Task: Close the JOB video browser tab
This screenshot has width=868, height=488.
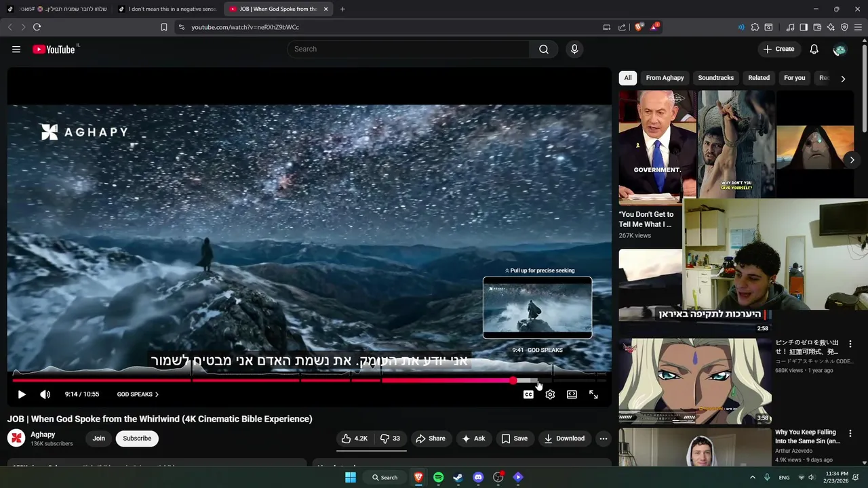Action: point(326,9)
